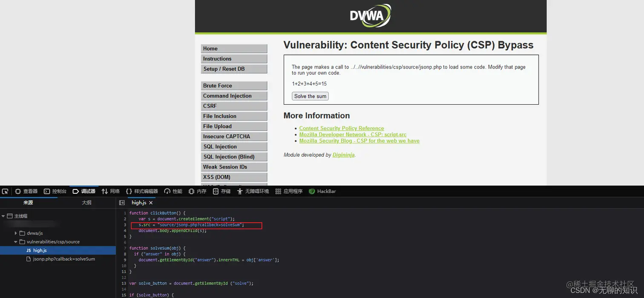Select the 调试器 debugger tab
This screenshot has height=298, width=644.
pos(84,192)
